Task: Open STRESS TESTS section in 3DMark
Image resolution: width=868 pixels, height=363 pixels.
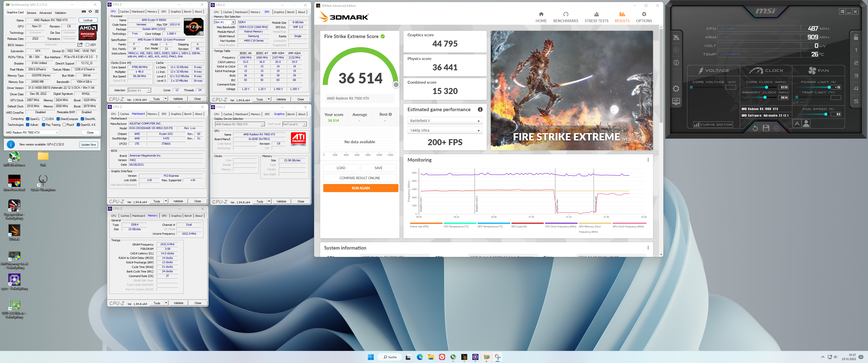Action: click(x=596, y=17)
